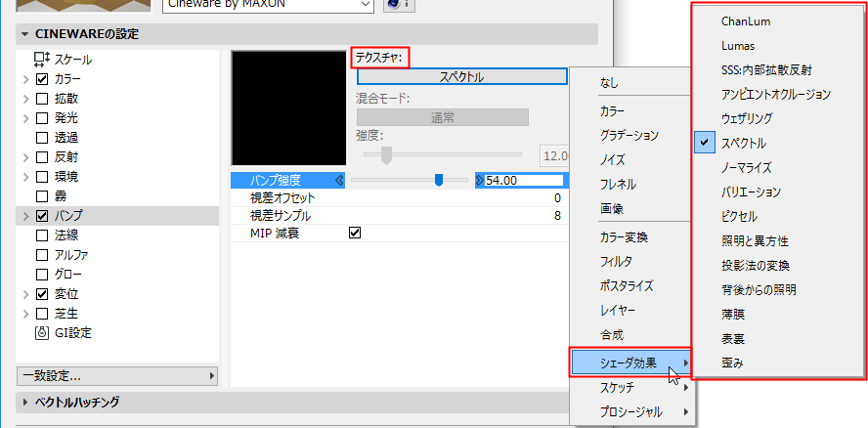This screenshot has width=868, height=428.
Task: Enable the グロー checkbox
Action: coord(42,274)
